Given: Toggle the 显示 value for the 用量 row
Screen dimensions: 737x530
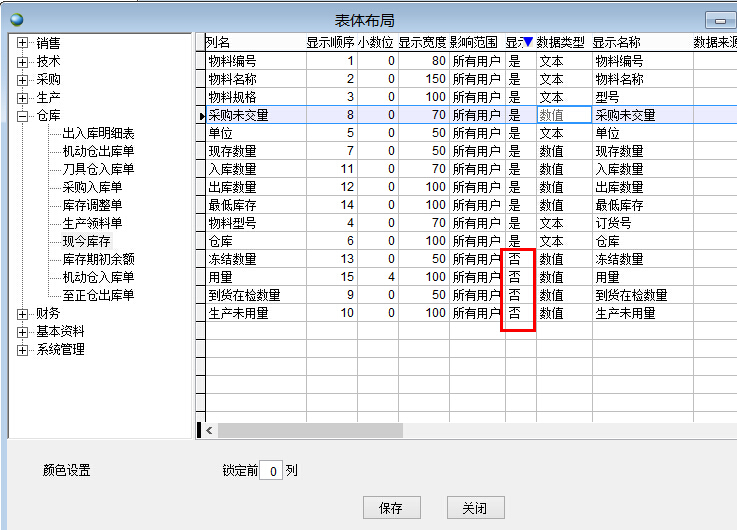Looking at the screenshot, I should click(516, 277).
